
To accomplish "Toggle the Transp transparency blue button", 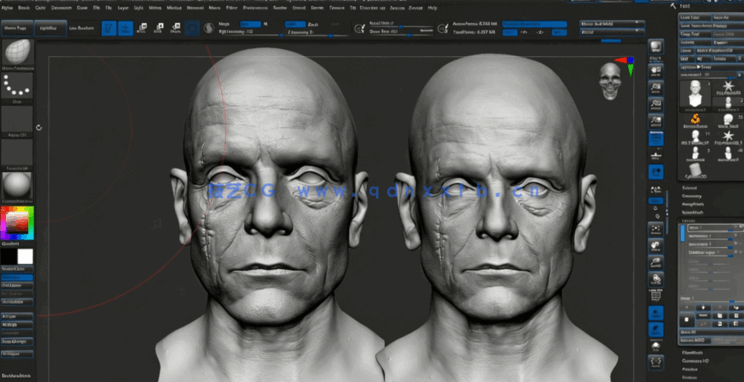I will pyautogui.click(x=656, y=313).
